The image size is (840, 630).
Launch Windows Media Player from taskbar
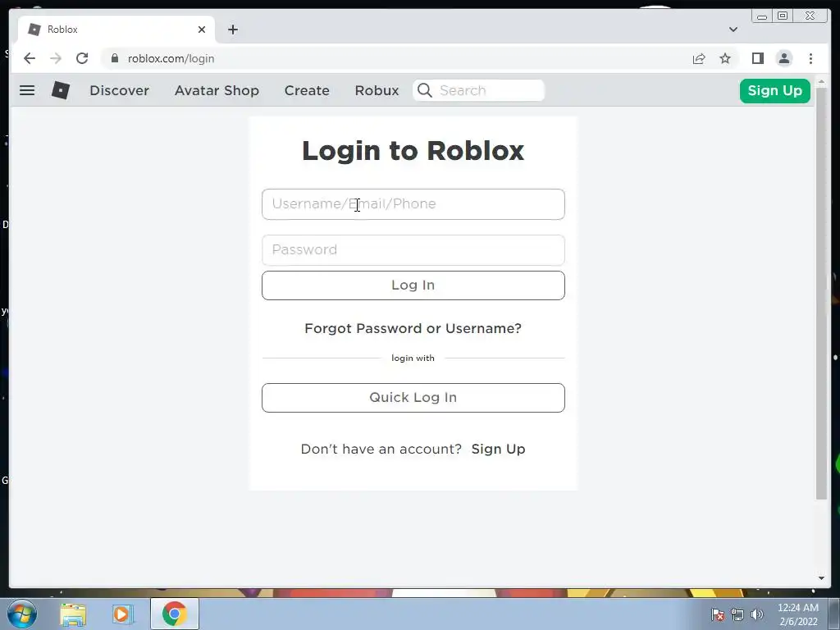tap(122, 614)
